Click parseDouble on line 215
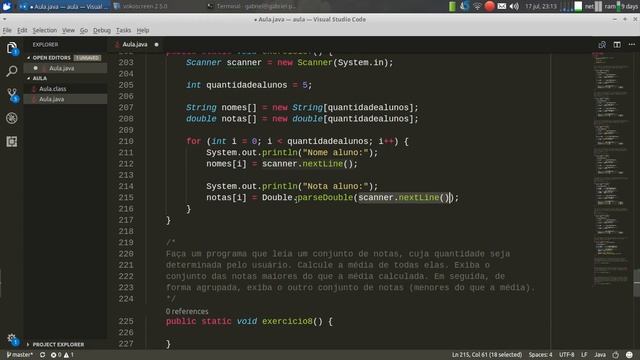This screenshot has width=640, height=360. (x=325, y=198)
